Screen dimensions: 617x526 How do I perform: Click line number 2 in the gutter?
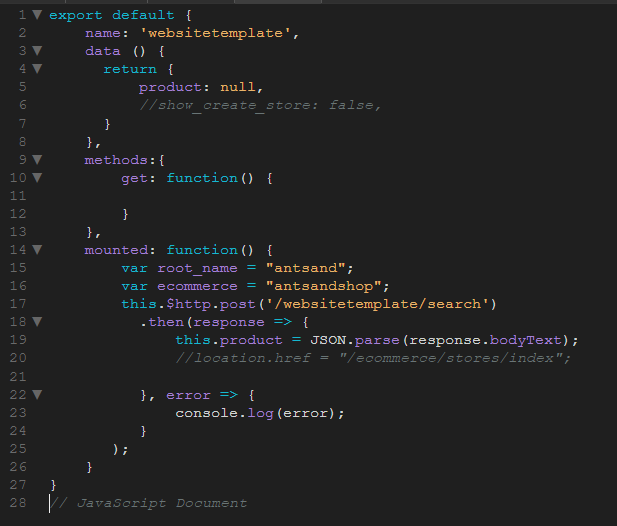click(x=22, y=33)
